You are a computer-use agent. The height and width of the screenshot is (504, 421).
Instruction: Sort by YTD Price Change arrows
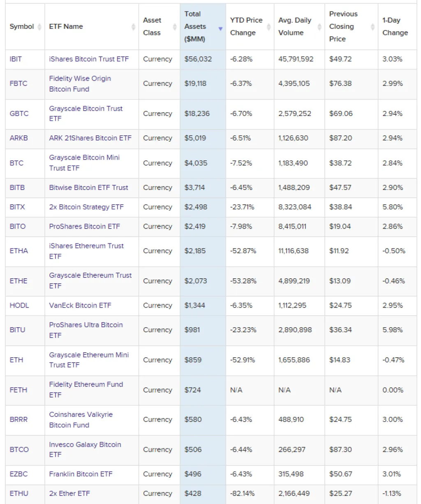click(x=268, y=27)
